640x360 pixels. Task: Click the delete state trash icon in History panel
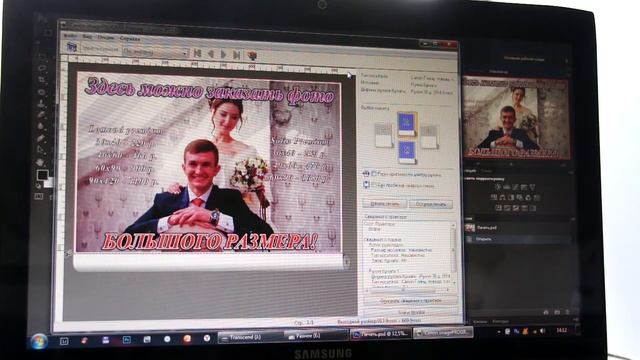(567, 312)
